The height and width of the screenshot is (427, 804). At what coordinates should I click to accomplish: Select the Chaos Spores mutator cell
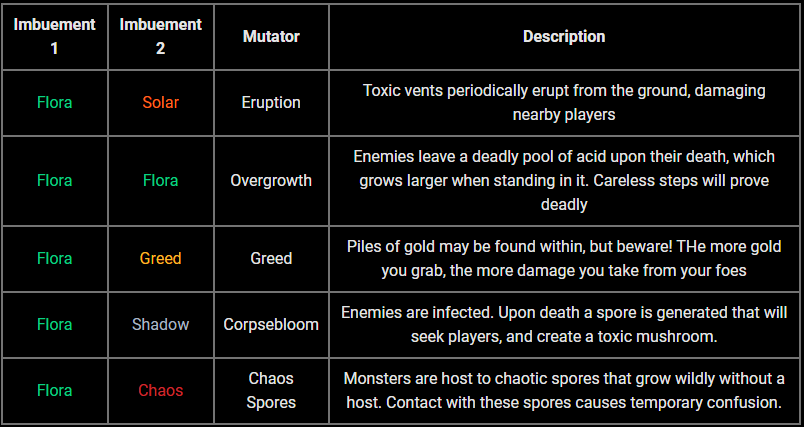click(271, 390)
